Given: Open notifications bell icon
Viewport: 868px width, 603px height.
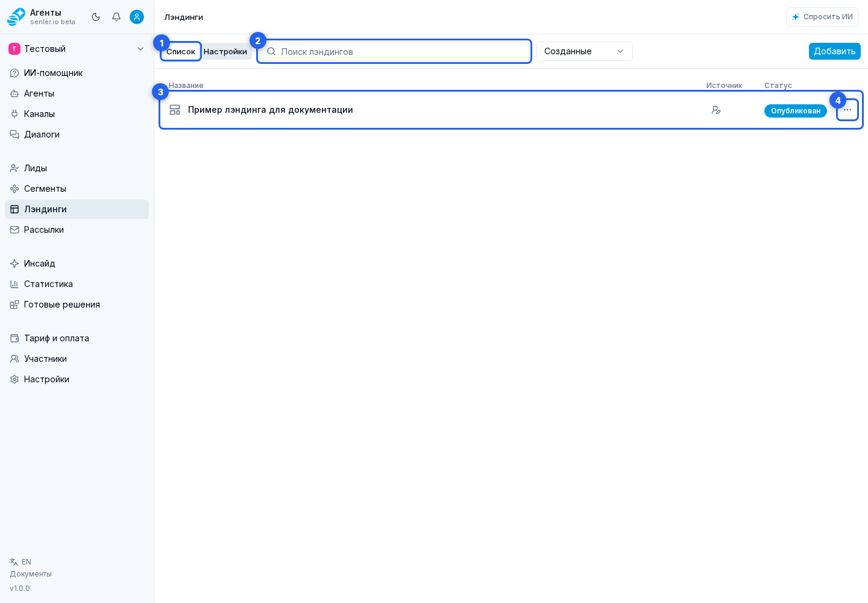Looking at the screenshot, I should tap(116, 17).
